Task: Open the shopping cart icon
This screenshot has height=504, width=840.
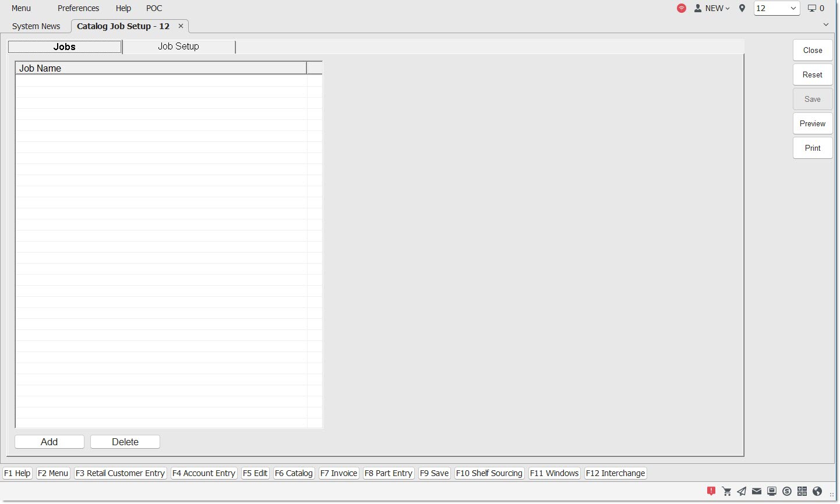Action: [726, 491]
